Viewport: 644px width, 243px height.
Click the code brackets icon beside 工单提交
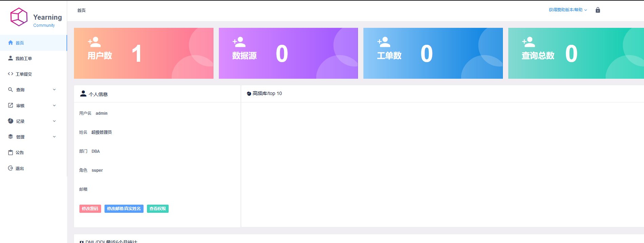[11, 74]
